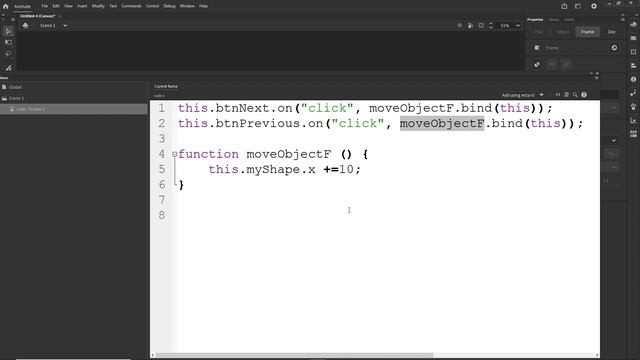Select the Doc properties button

click(611, 32)
